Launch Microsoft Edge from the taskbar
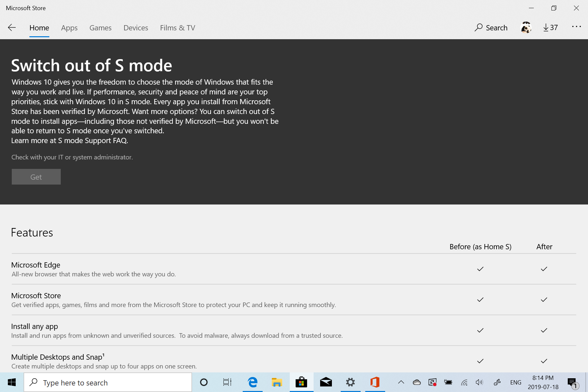Image resolution: width=588 pixels, height=392 pixels. click(x=253, y=382)
